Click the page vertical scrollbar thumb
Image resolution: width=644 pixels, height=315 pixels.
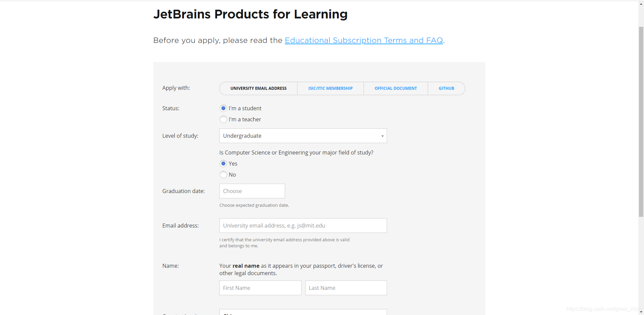(x=641, y=122)
